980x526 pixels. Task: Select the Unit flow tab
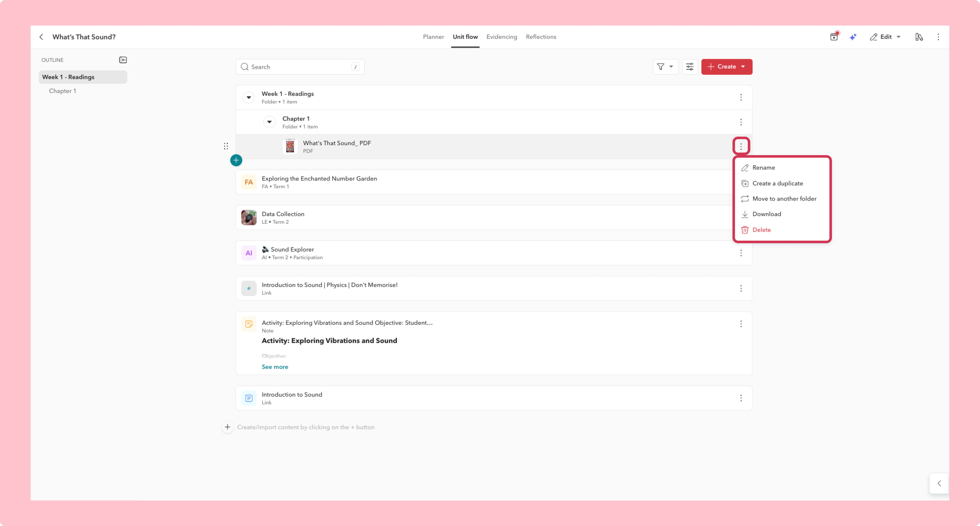pos(465,37)
